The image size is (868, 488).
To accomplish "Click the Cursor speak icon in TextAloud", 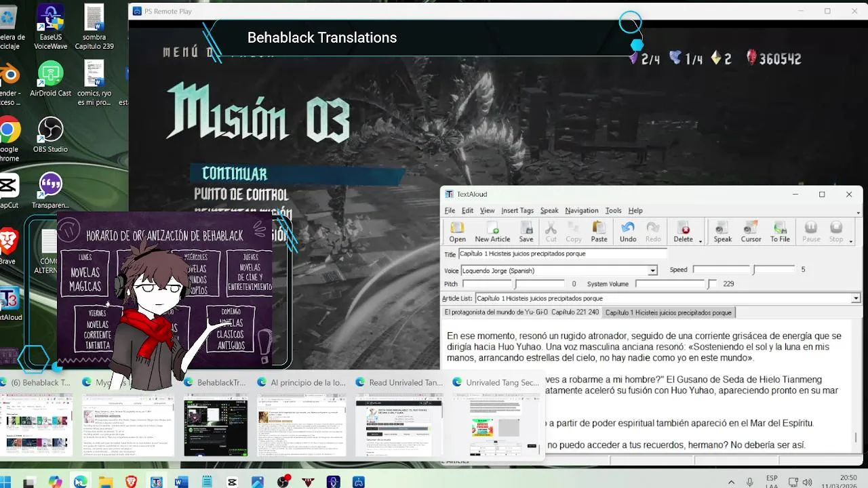I will point(751,231).
